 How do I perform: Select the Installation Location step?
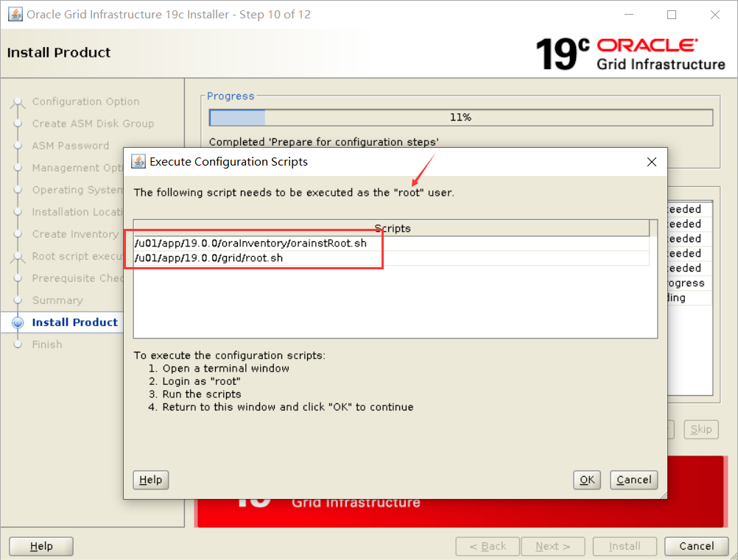click(x=77, y=212)
